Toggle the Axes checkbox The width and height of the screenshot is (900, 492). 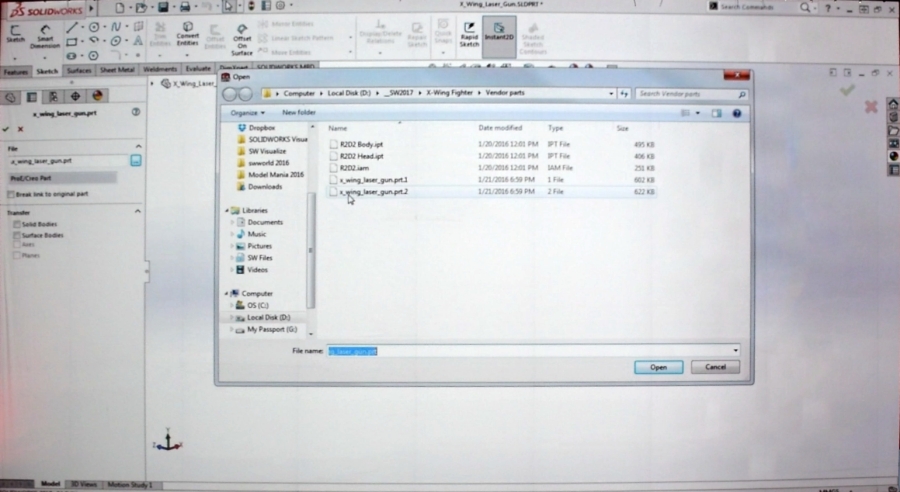[x=17, y=245]
